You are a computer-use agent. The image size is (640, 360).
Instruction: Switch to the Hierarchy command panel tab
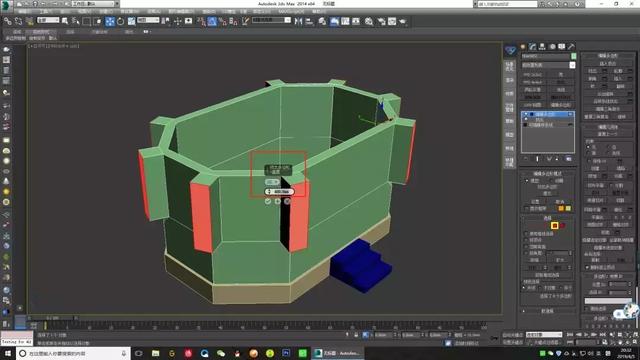pos(542,47)
